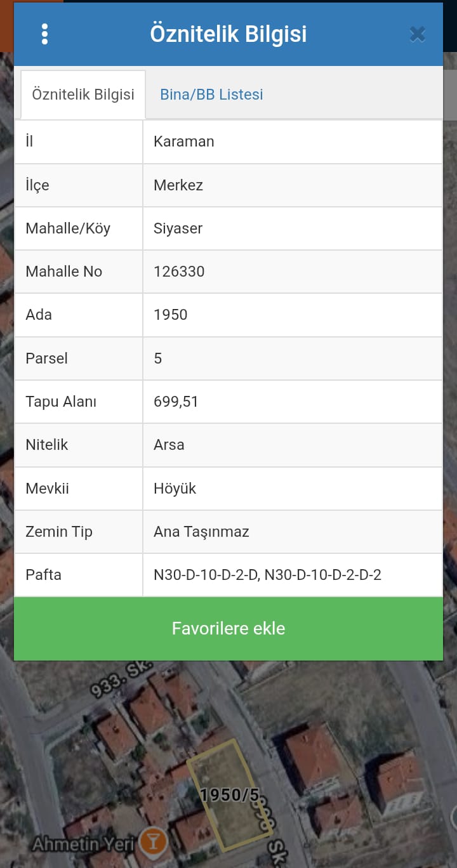Open the three-dot options menu
Viewport: 457px width, 868px height.
44,34
